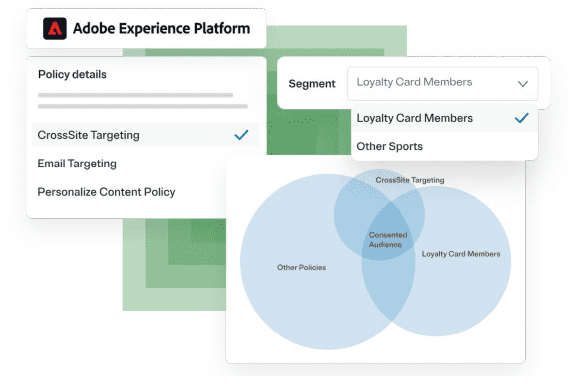Select the CrossSite Targeting policy row
568x382 pixels.
point(145,135)
